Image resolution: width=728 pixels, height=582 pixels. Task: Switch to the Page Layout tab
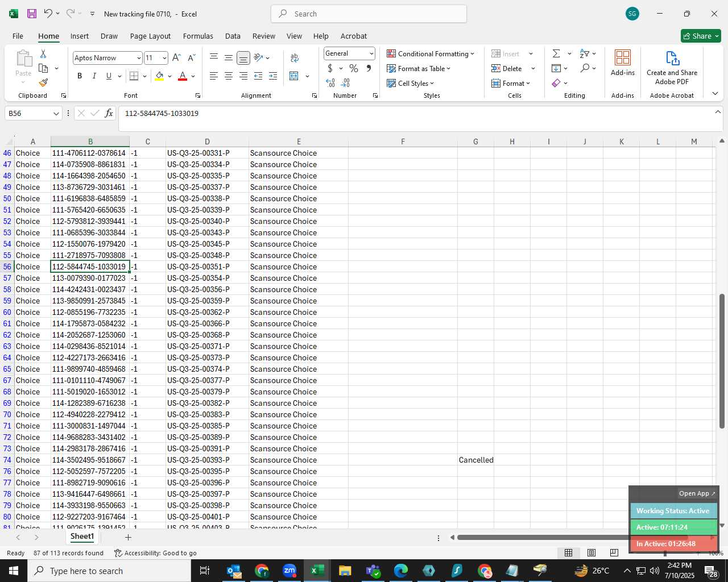click(150, 36)
